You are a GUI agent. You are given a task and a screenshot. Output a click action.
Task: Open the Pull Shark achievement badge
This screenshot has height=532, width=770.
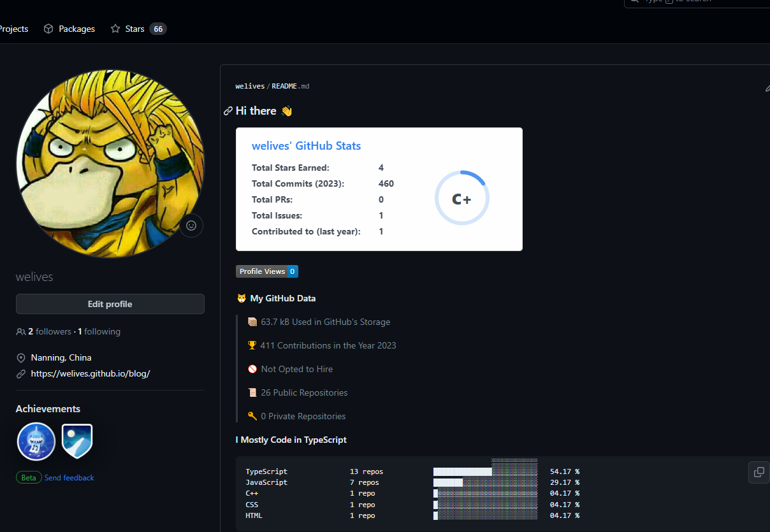click(x=36, y=442)
